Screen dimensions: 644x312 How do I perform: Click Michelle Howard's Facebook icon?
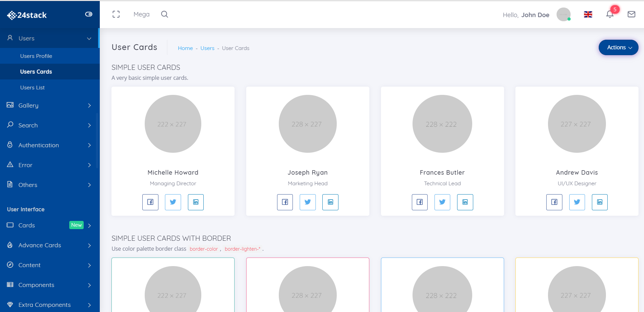pos(150,202)
